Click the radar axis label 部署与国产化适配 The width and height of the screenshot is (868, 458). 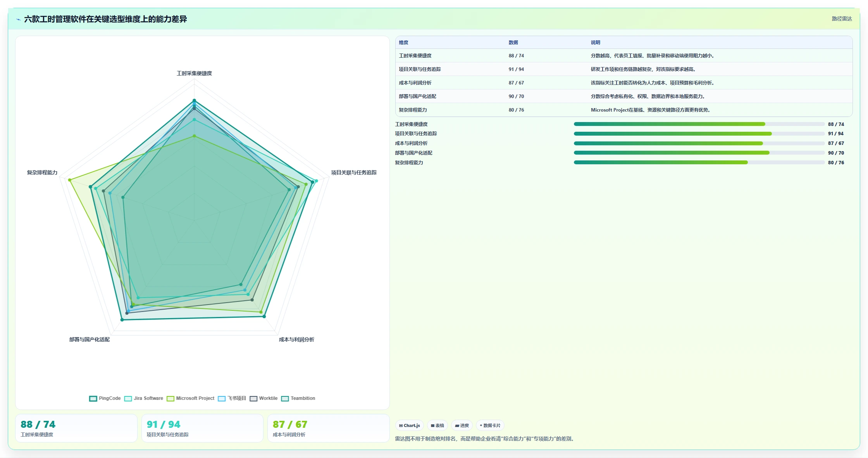(x=90, y=339)
